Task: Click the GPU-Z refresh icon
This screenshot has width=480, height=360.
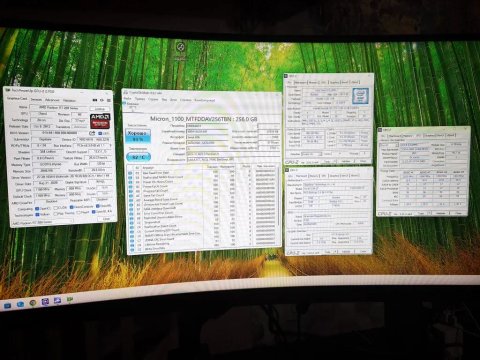Action: pyautogui.click(x=102, y=100)
